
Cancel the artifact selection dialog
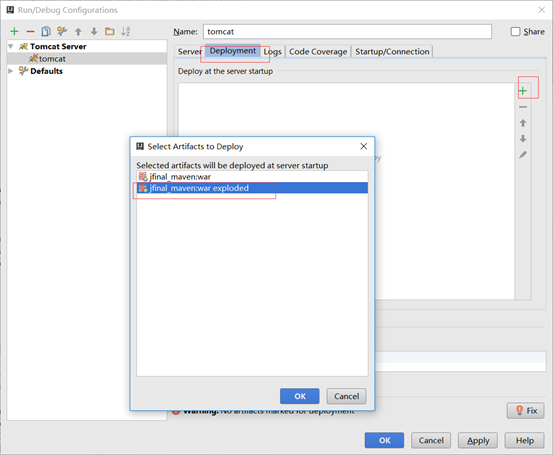[x=346, y=396]
